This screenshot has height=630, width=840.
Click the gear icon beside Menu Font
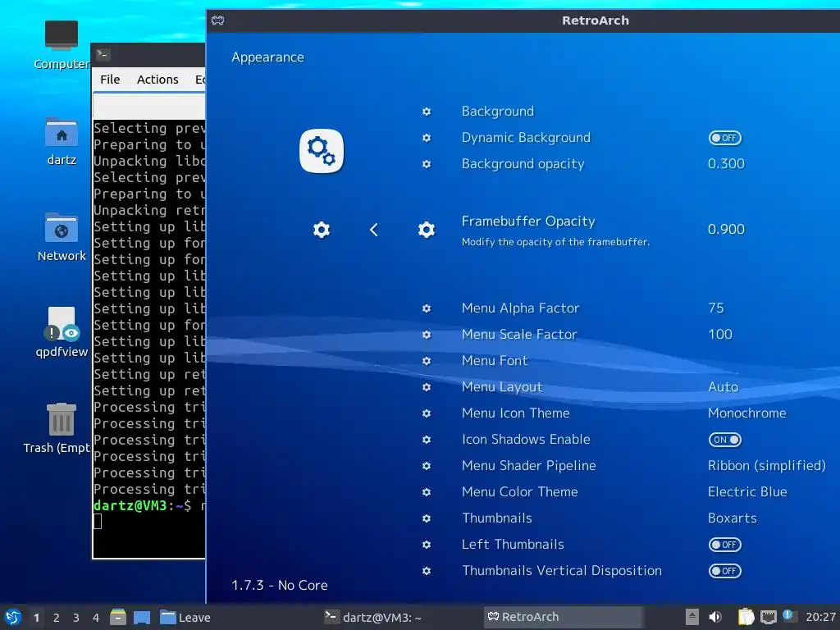coord(427,361)
